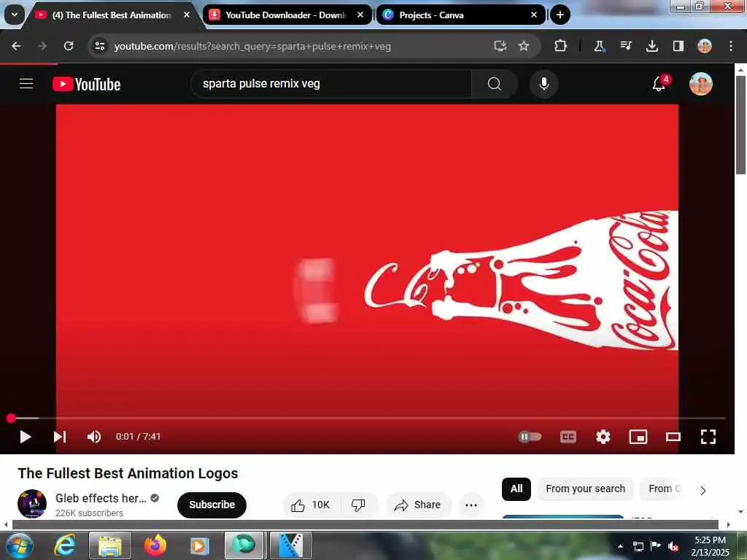
Task: Play the video
Action: coord(26,437)
